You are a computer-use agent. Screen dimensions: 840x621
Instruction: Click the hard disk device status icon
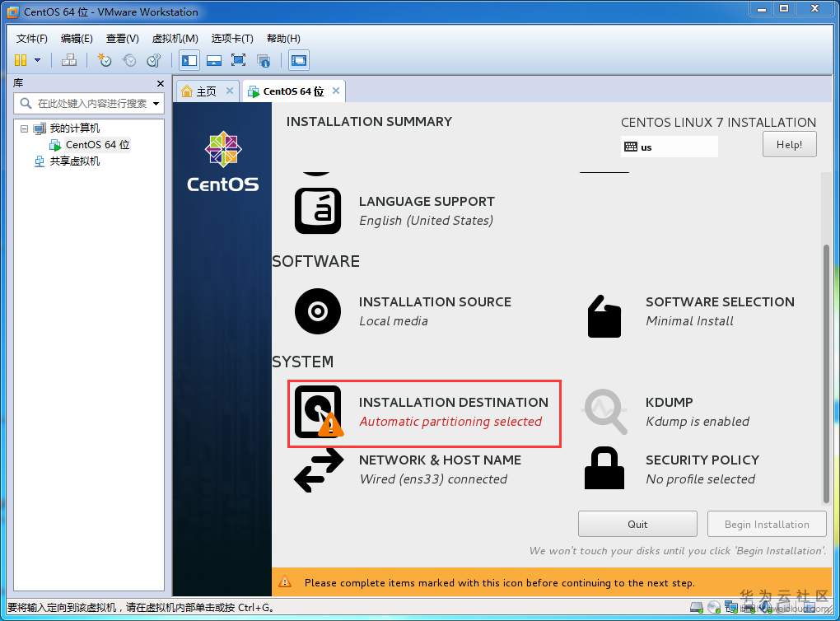[x=696, y=607]
